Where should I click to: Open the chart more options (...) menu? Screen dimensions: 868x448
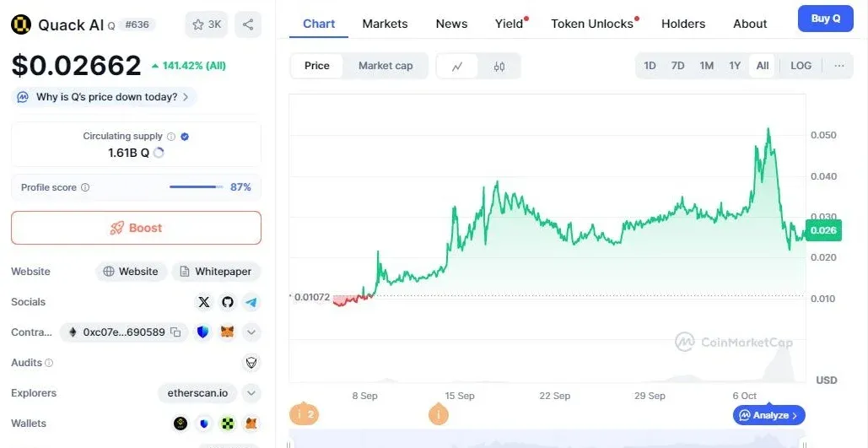tap(838, 66)
